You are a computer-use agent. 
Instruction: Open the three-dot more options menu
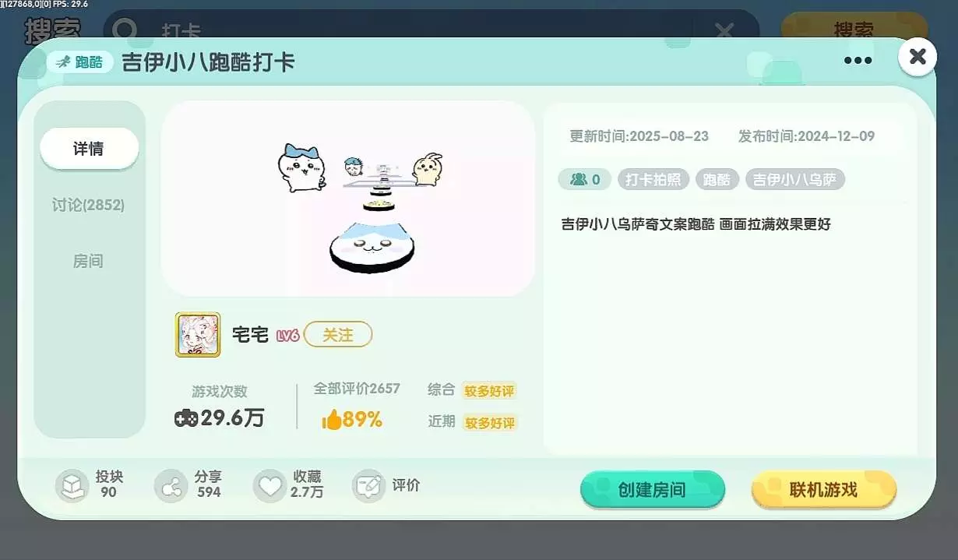(858, 60)
